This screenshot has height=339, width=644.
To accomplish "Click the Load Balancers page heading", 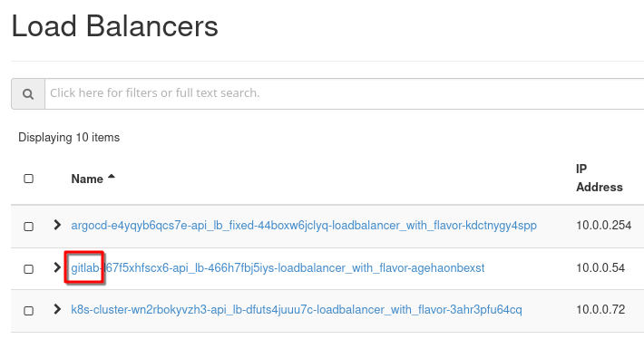I will pyautogui.click(x=115, y=26).
